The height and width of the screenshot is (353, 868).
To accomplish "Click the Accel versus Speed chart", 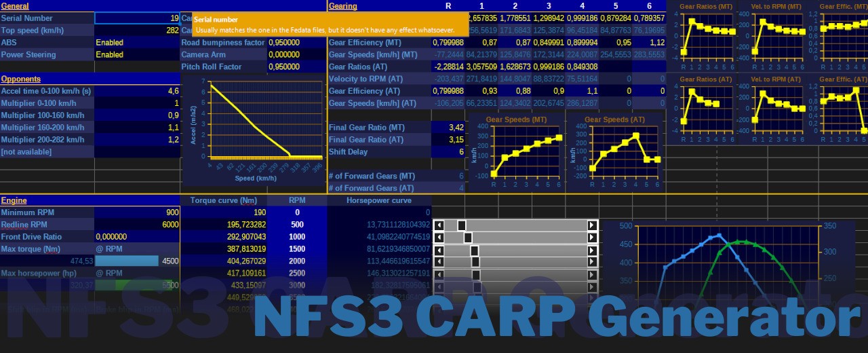I will coord(254,130).
